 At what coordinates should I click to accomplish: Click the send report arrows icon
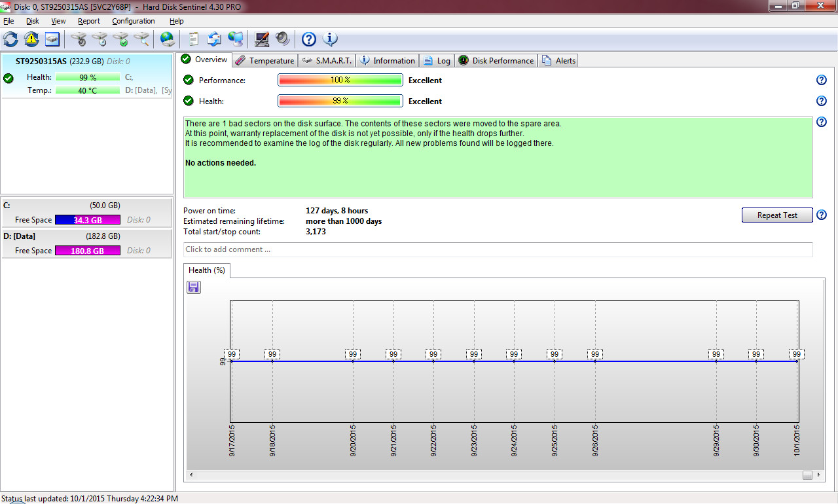214,39
